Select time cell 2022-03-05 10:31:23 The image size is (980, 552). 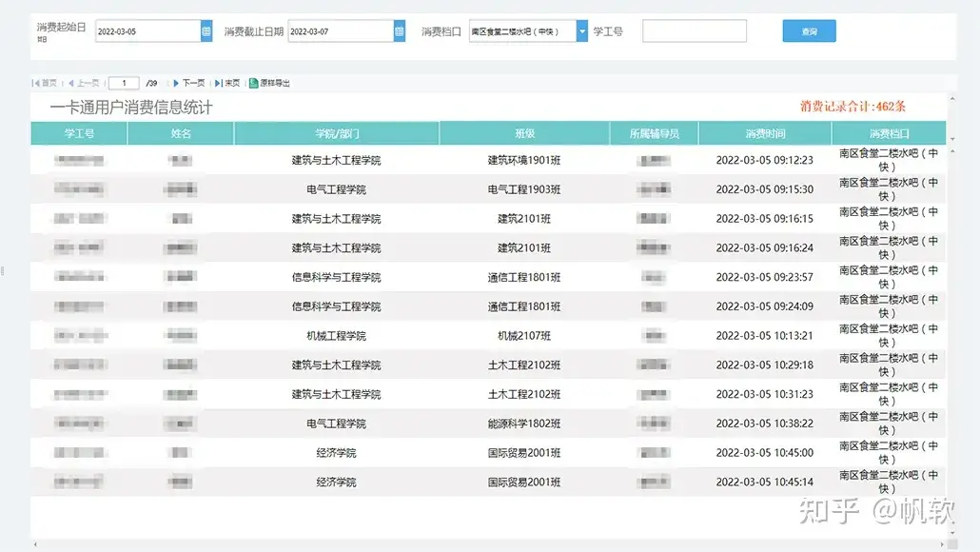point(764,394)
